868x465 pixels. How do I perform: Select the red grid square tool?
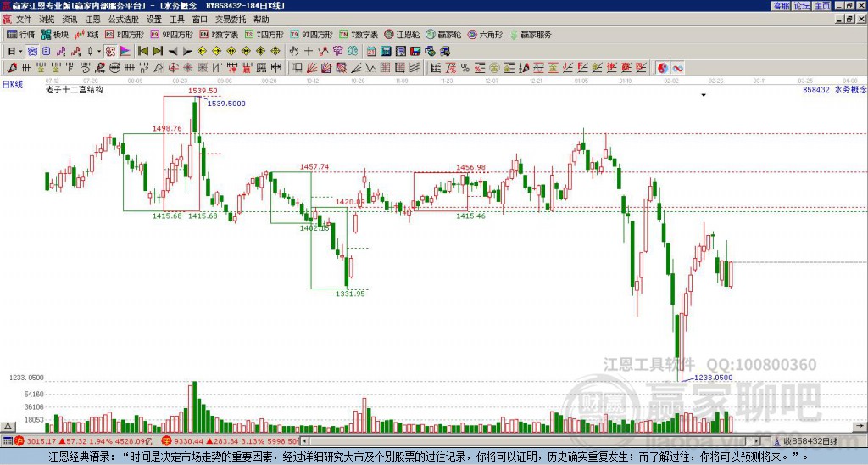coord(386,68)
